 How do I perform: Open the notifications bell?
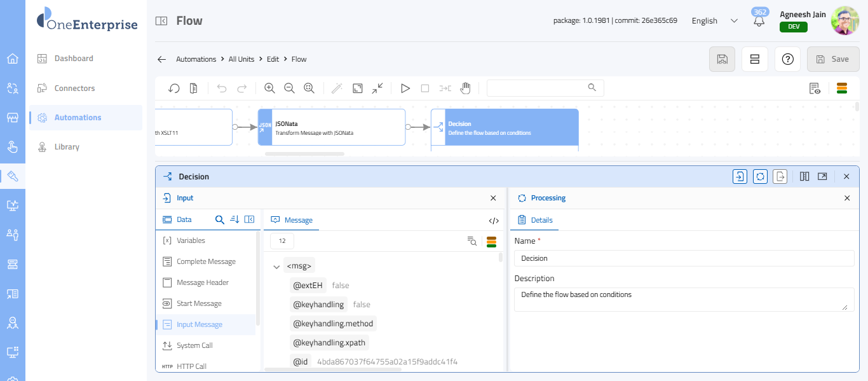[x=759, y=21]
